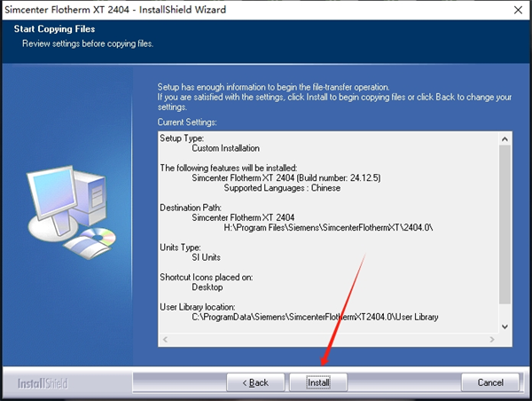Click the build number 24.12.5 line
The height and width of the screenshot is (401, 532).
(286, 178)
